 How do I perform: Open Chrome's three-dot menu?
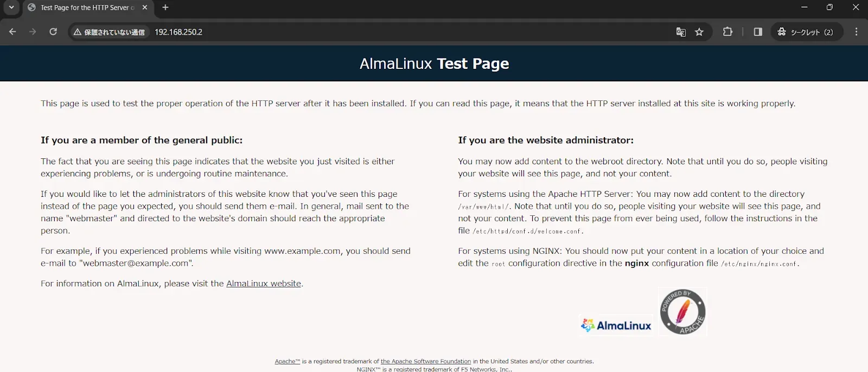[x=856, y=32]
